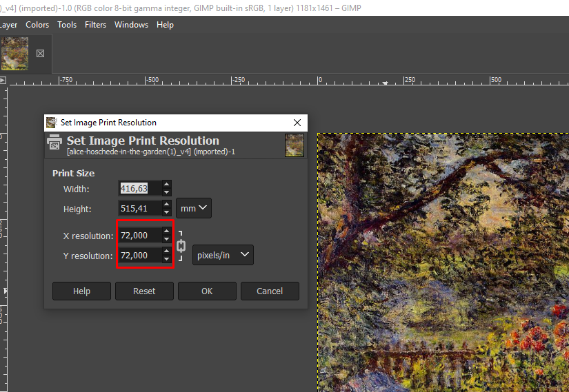The image size is (569, 392).
Task: Decrease the X resolution with the down arrow
Action: pyautogui.click(x=167, y=239)
